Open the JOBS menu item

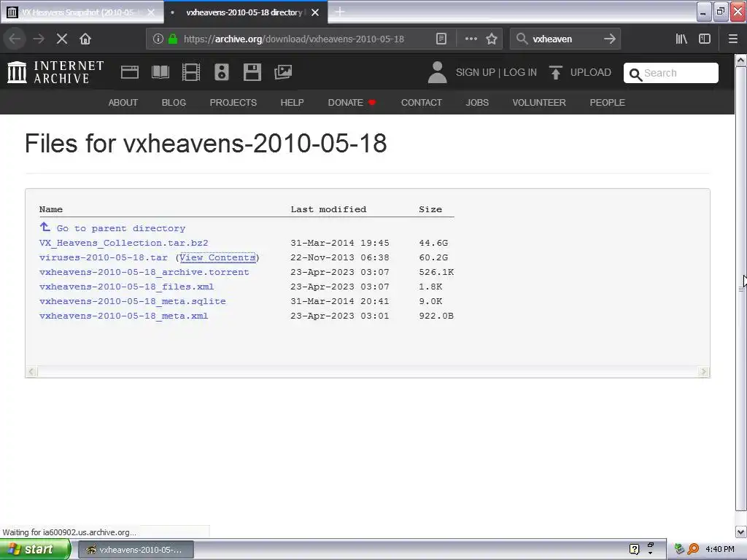[x=477, y=103]
